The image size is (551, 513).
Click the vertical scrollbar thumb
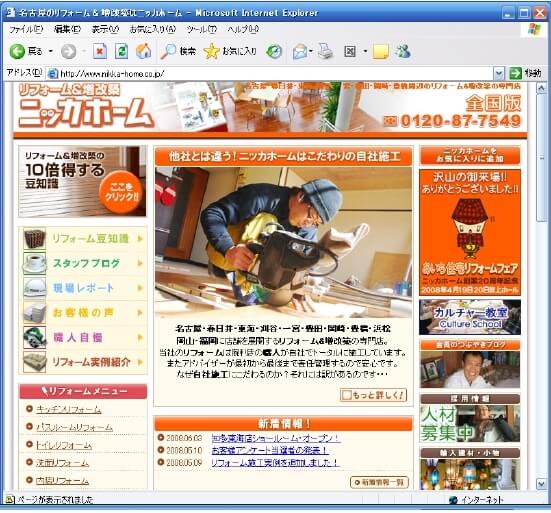(x=542, y=158)
